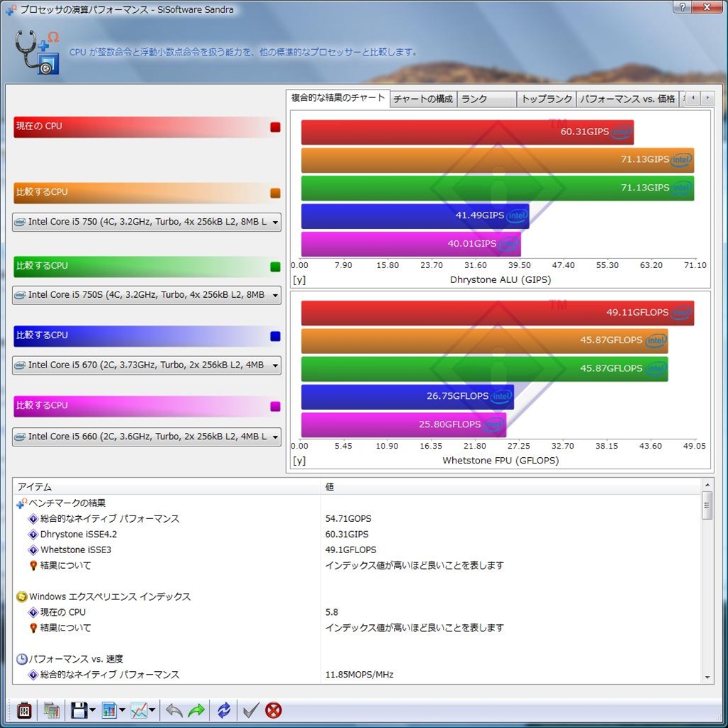Click the results list scrollbar thumb
728x728 pixels.
click(707, 505)
